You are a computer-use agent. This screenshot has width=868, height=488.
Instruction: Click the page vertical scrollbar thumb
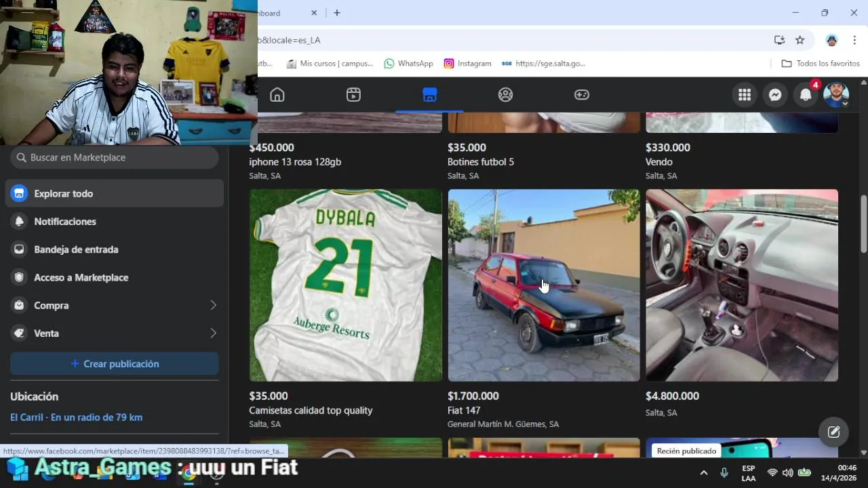(x=863, y=224)
